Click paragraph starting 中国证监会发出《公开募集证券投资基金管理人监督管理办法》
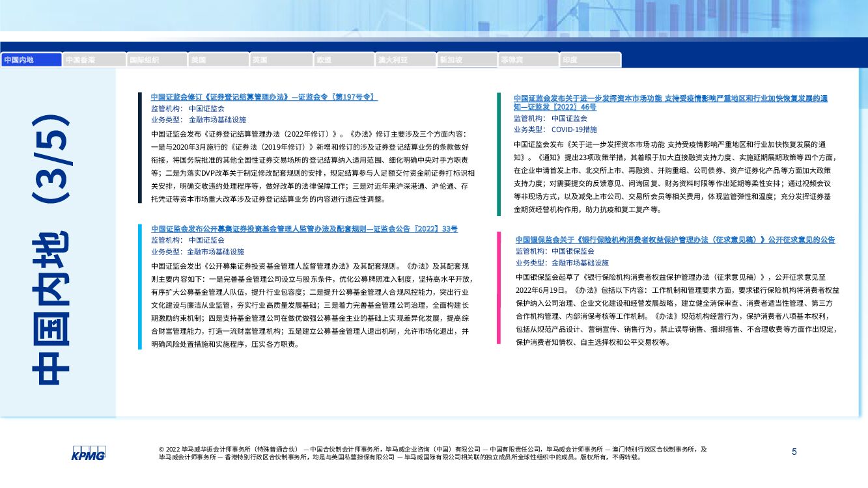Image resolution: width=868 pixels, height=488 pixels. click(x=311, y=305)
